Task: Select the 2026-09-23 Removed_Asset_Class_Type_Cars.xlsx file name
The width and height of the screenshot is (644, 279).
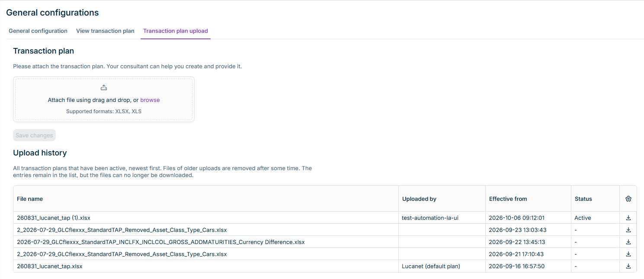Action: (122, 230)
